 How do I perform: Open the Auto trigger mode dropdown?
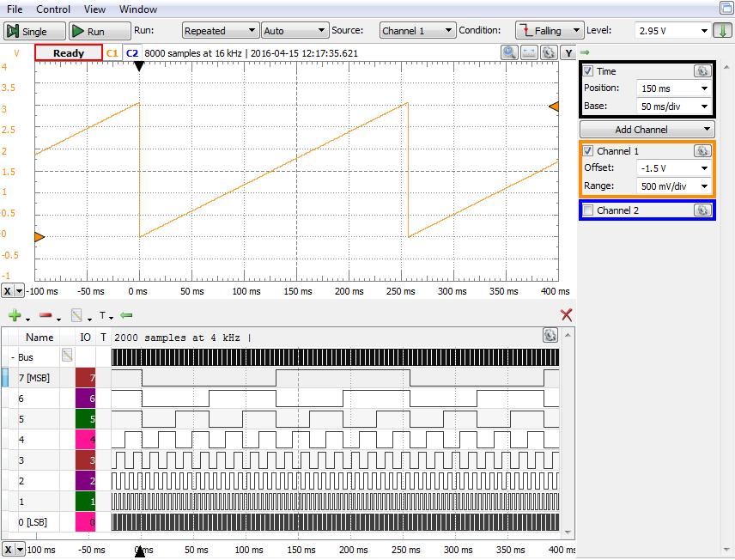[x=295, y=30]
